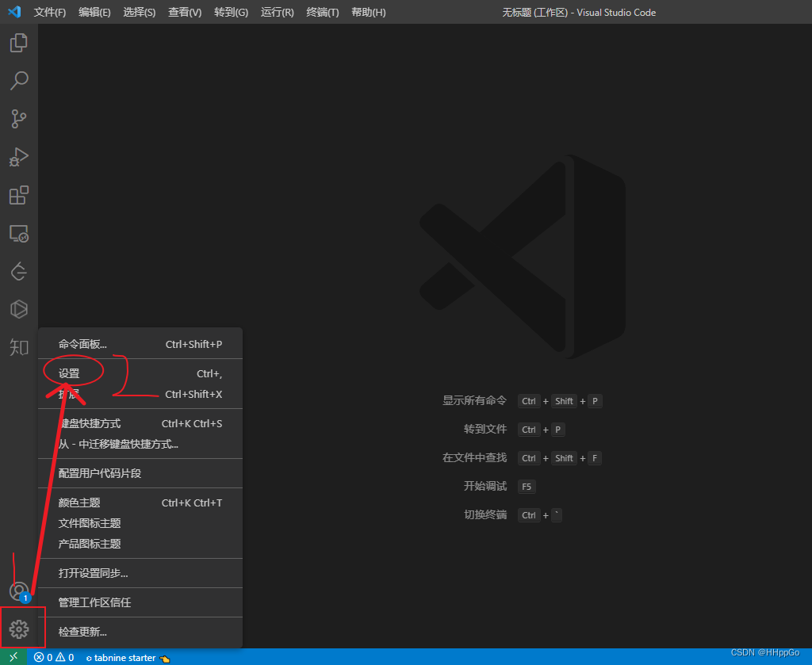812x665 pixels.
Task: Open the Search view icon
Action: pyautogui.click(x=19, y=81)
